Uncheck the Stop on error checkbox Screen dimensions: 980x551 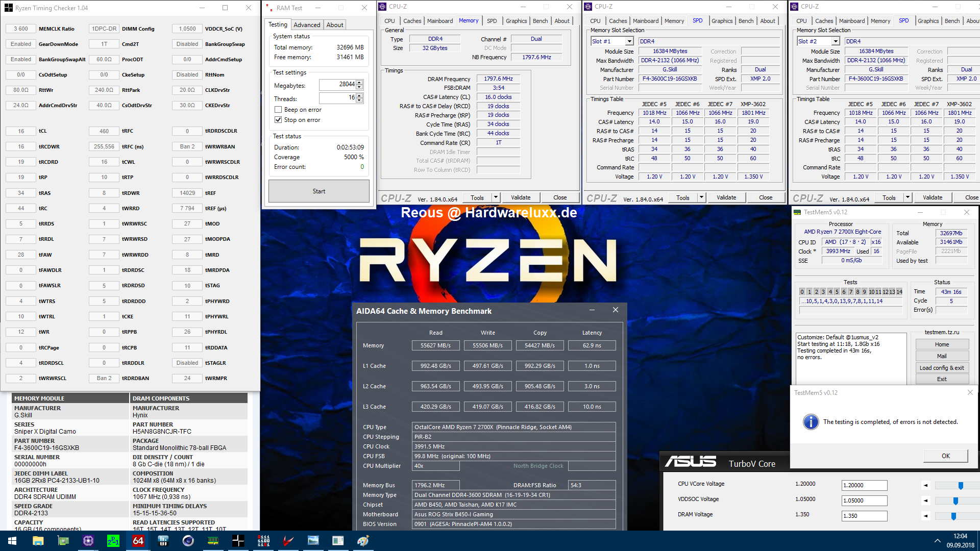click(278, 120)
